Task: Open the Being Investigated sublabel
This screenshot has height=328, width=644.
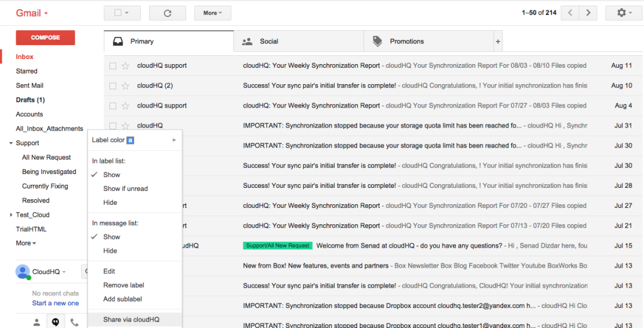Action: [49, 172]
